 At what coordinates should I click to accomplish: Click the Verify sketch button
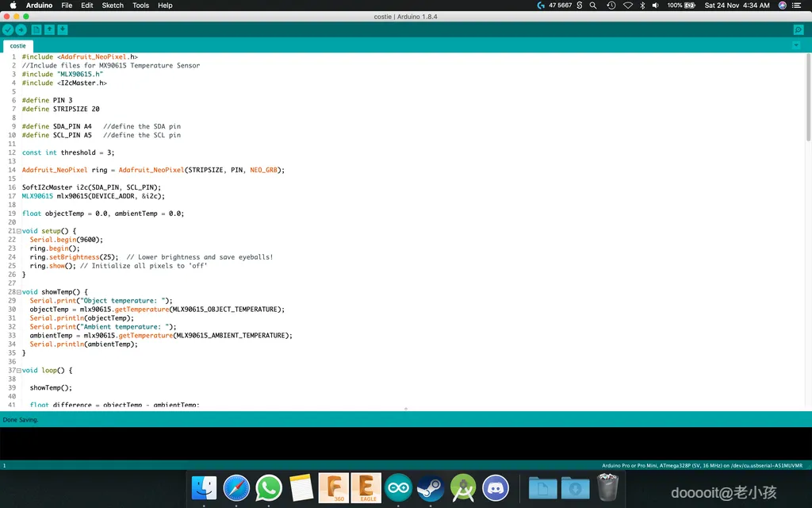click(x=8, y=30)
